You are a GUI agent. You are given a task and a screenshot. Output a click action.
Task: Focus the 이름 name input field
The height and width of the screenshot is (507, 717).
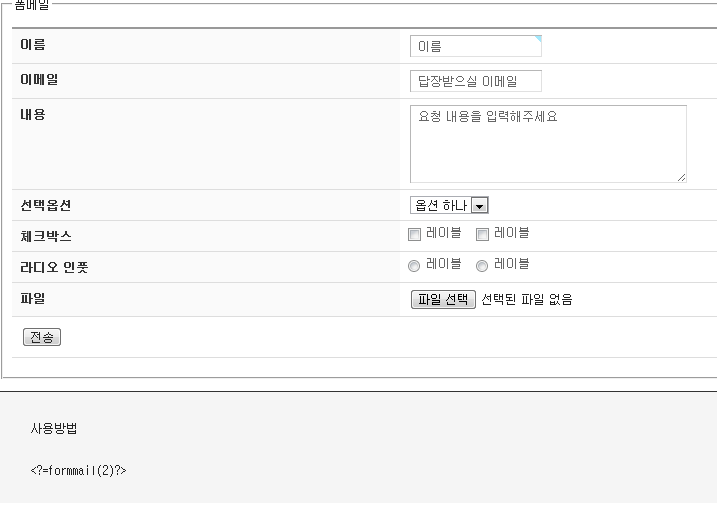475,46
